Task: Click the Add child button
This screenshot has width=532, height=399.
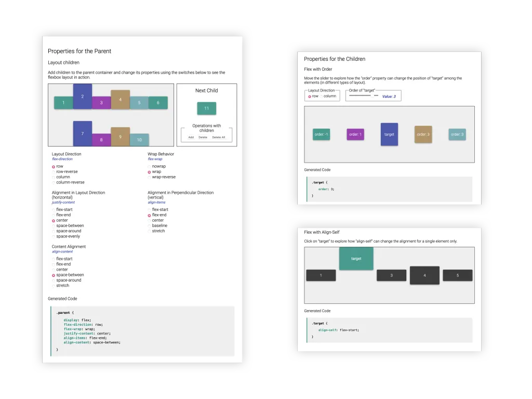Action: click(x=191, y=137)
